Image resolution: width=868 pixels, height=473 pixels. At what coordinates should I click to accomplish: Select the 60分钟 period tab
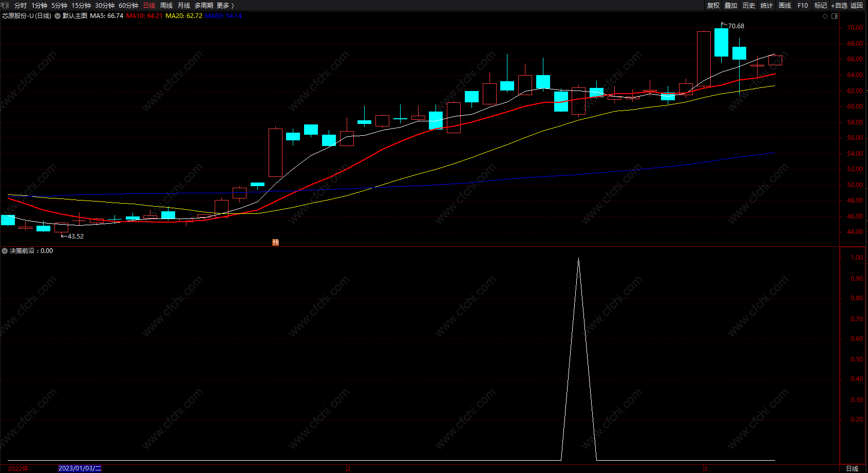128,5
